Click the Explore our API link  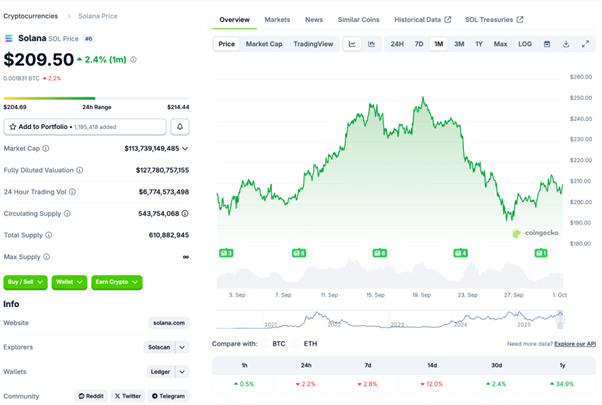(572, 343)
